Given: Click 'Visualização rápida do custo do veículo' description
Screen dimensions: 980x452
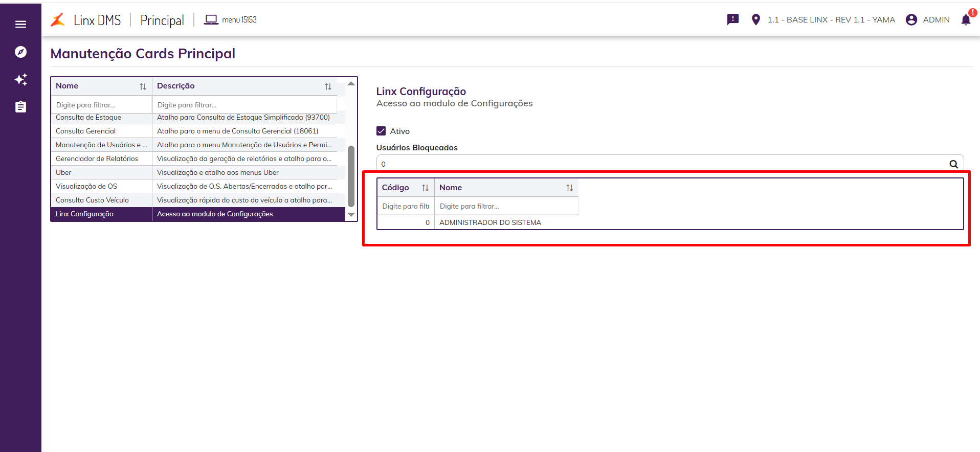Looking at the screenshot, I should click(244, 200).
